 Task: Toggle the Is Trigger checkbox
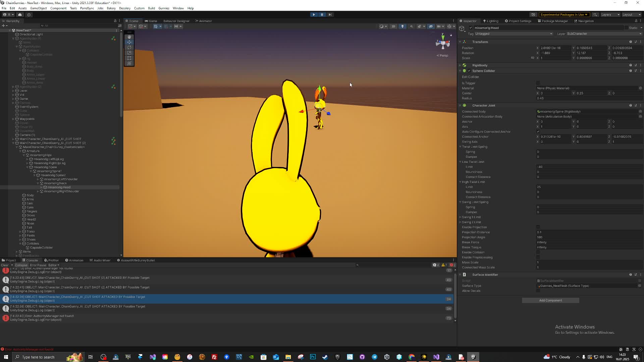(538, 83)
